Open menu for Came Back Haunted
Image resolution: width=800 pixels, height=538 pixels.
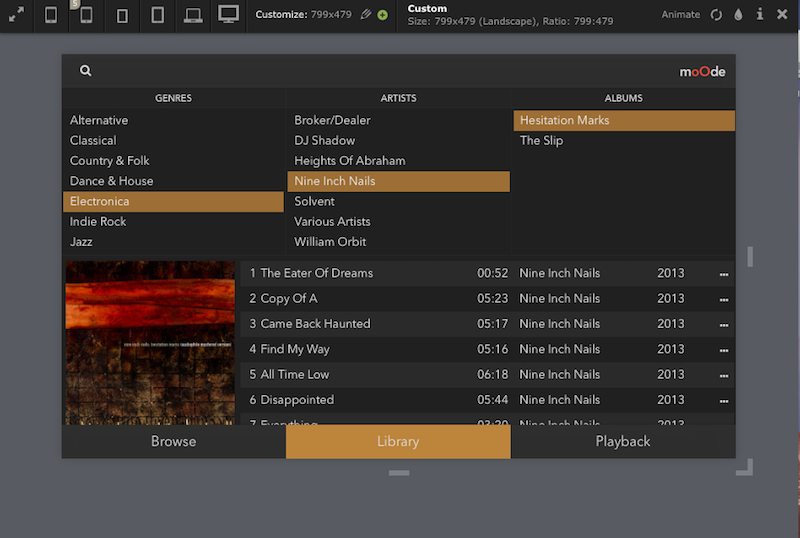pyautogui.click(x=723, y=325)
